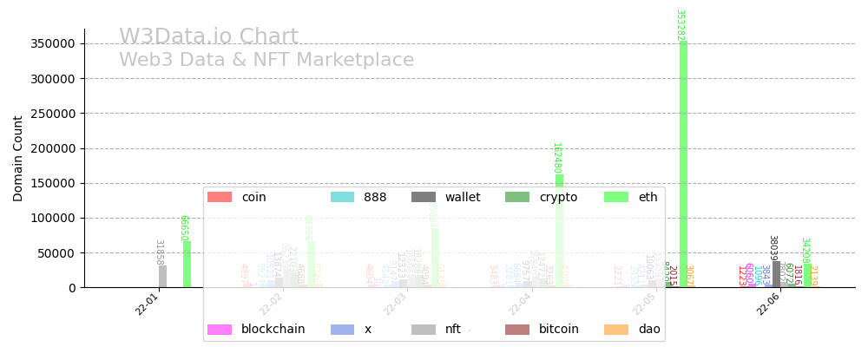Click the red coin legend swatch

(220, 198)
